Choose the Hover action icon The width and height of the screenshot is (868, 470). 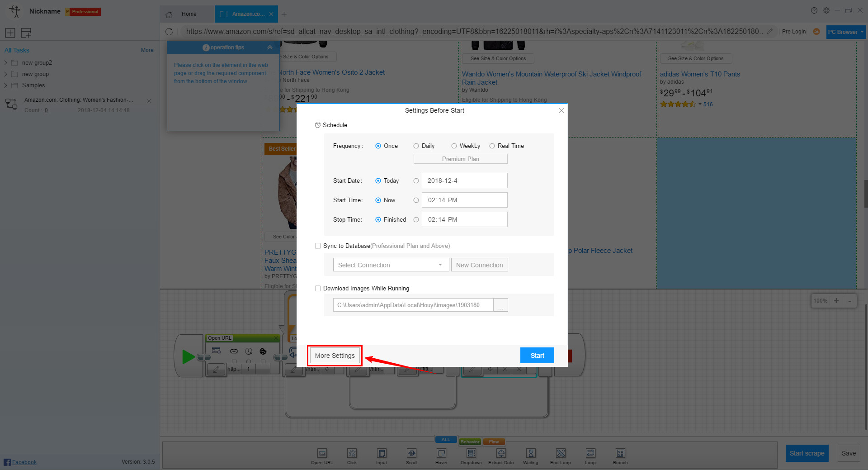[441, 453]
